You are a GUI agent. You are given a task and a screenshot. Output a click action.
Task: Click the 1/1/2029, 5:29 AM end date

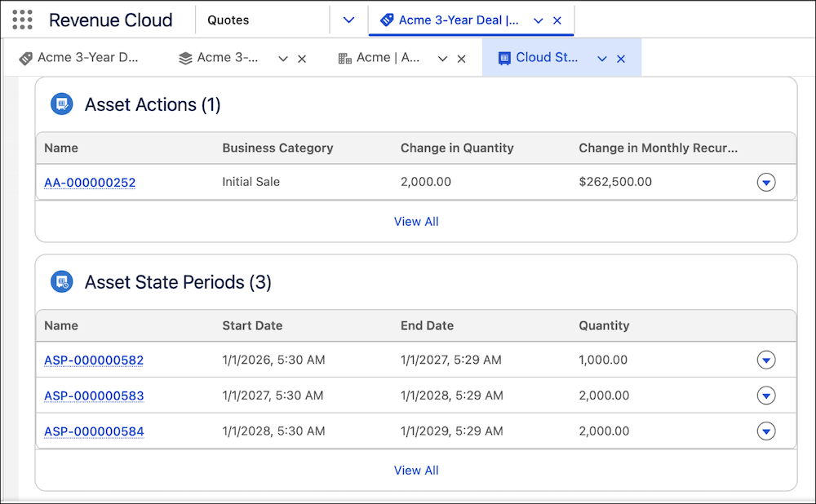click(x=452, y=431)
